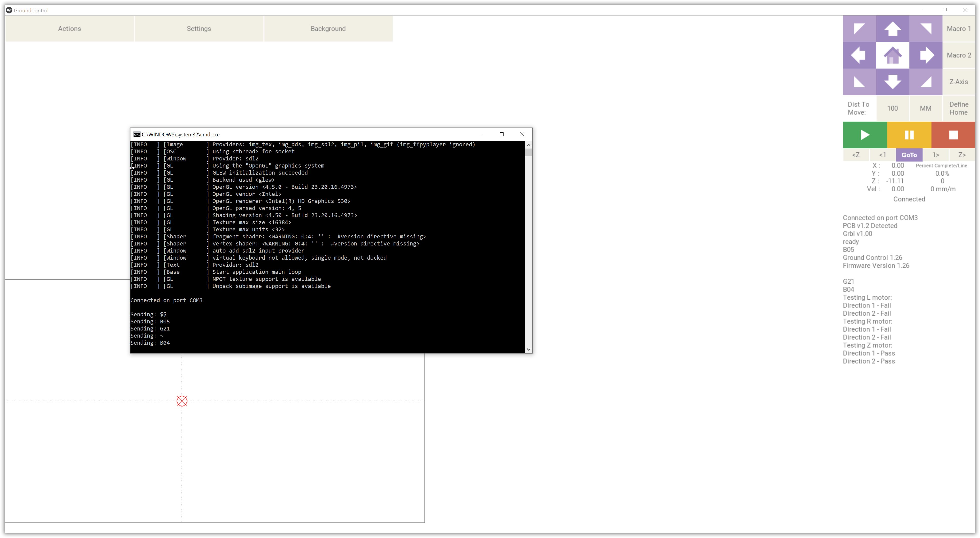Viewport: 980px width, 538px height.
Task: Click the Define Home button
Action: click(x=958, y=108)
